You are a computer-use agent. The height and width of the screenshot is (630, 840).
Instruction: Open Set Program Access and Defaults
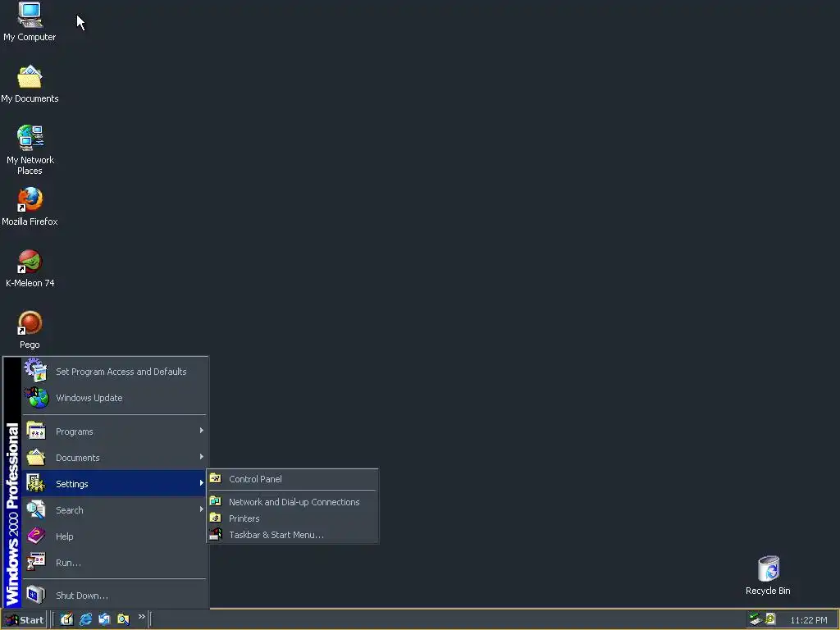[x=114, y=372]
